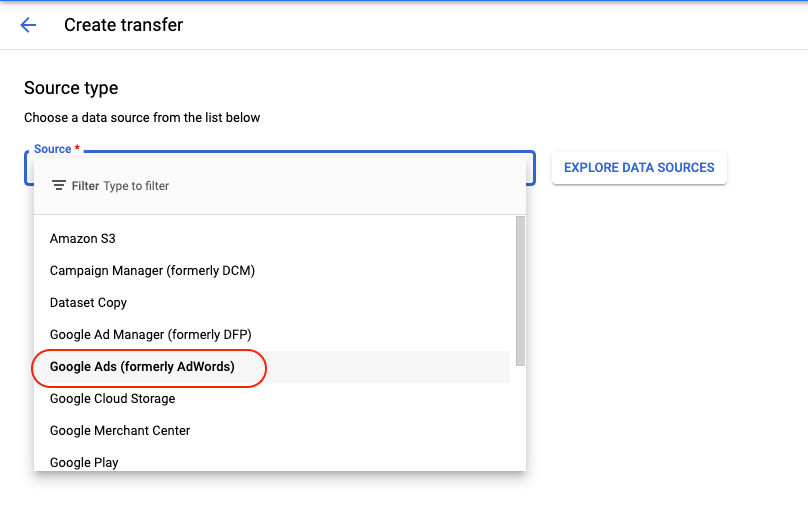Select Google Cloud Storage source
The image size is (808, 508).
tap(272, 398)
